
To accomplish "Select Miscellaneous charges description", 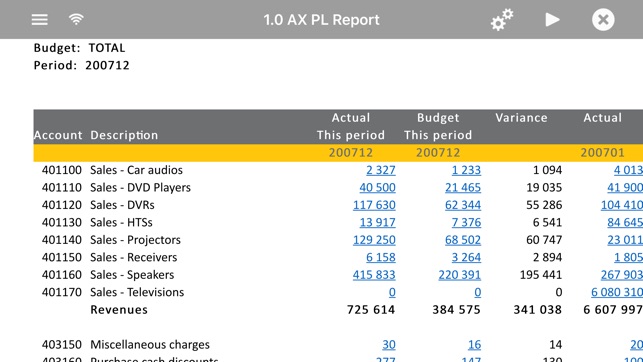I will pyautogui.click(x=150, y=344).
